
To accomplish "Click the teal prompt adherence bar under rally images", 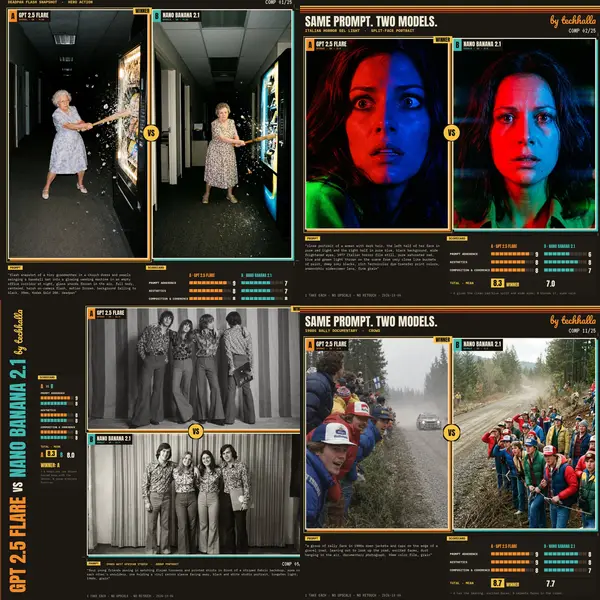I will pyautogui.click(x=565, y=554).
